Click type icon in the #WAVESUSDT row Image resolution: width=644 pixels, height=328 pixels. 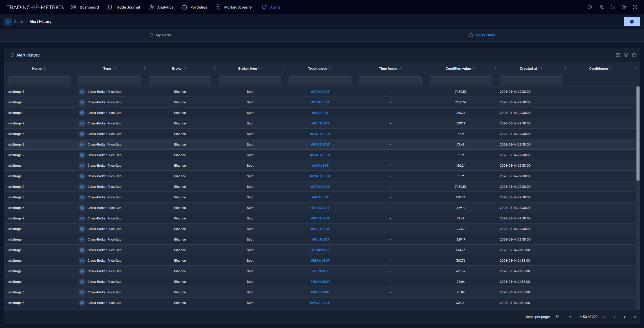82,303
